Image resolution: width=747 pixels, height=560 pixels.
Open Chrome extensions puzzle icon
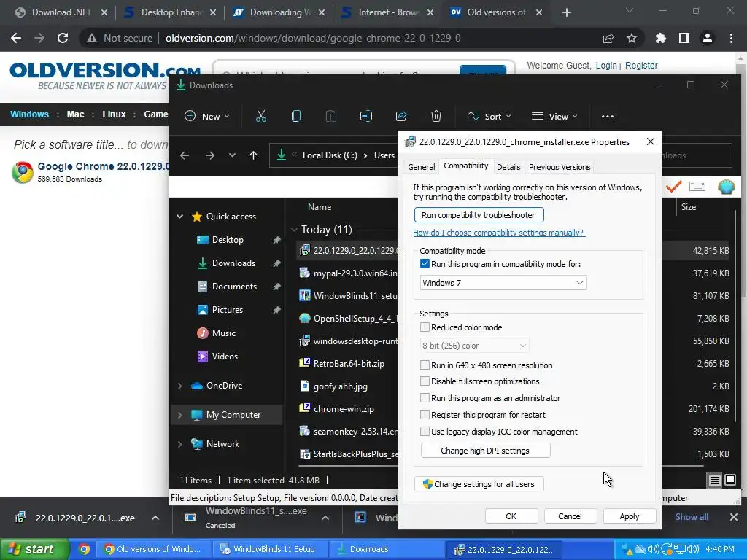click(661, 38)
